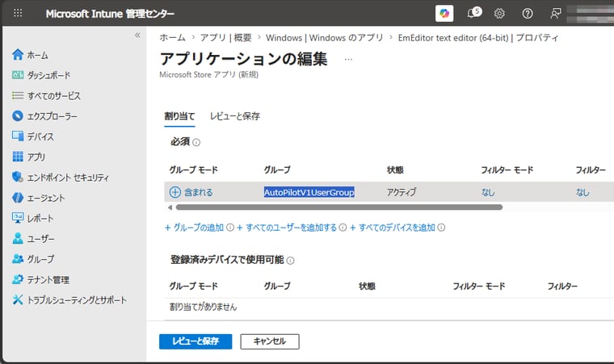
Task: Click 状態 header in 必須 table
Action: 395,169
